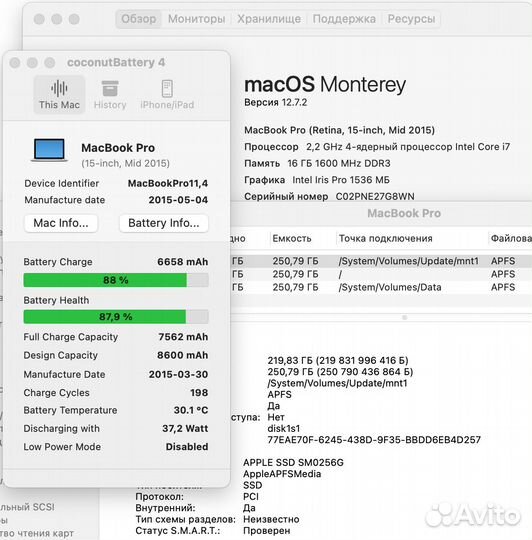Click the Статус S.M.A.R.T. Проверен value
Screen dimensions: 532x540
267,531
